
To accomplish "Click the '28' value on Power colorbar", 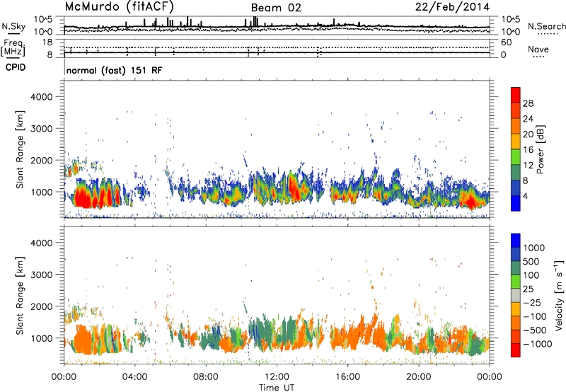I will tap(528, 103).
